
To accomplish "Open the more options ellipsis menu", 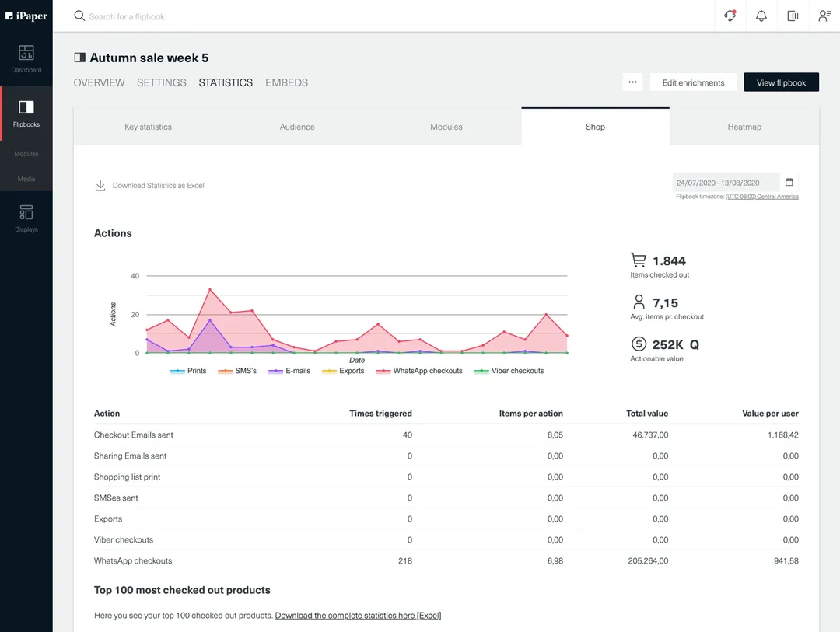I will [x=632, y=82].
